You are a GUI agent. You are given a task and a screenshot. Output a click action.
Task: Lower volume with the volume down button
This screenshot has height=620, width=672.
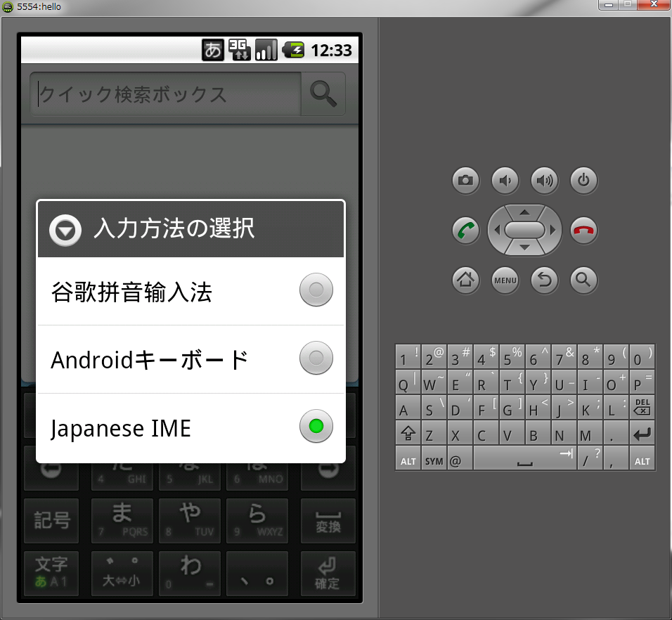click(505, 180)
